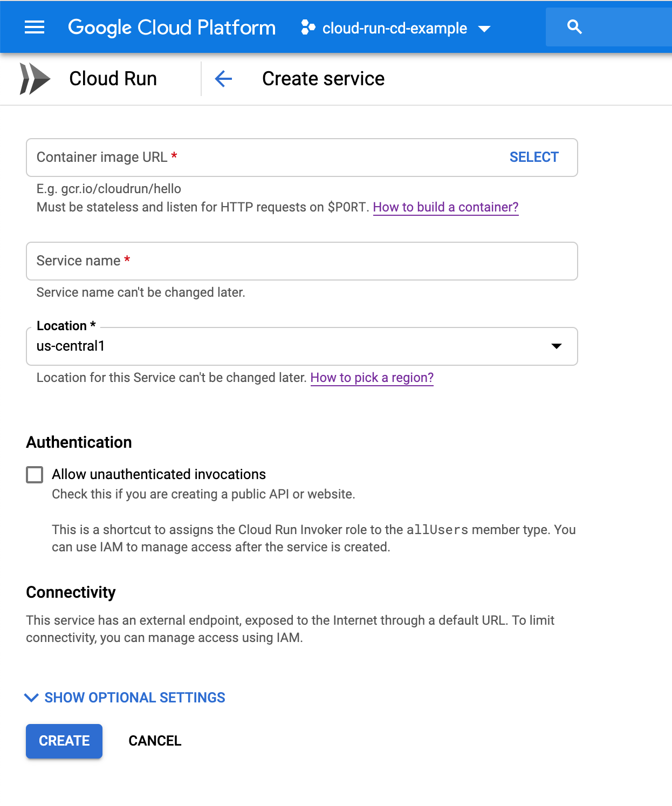Click the 'Service name can't be changed later.' text
The image size is (672, 806).
pos(141,292)
